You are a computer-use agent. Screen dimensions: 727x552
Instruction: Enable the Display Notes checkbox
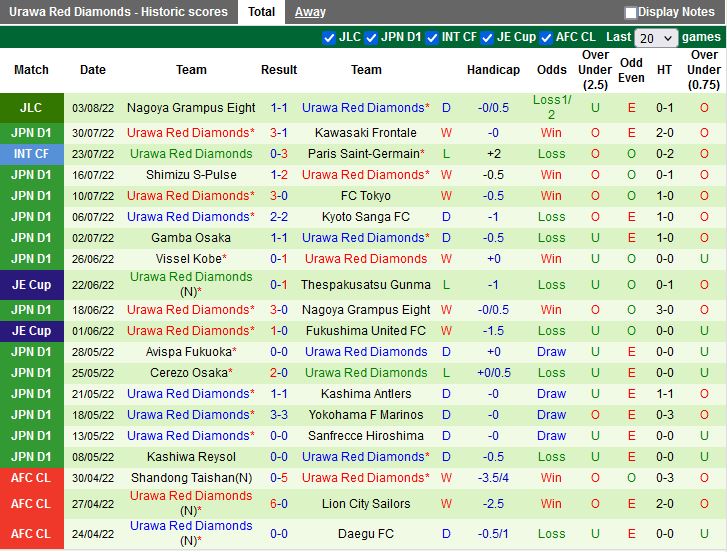(631, 13)
